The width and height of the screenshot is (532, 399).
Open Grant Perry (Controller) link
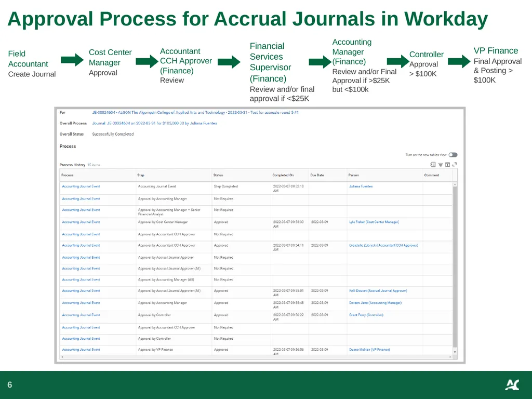click(366, 315)
